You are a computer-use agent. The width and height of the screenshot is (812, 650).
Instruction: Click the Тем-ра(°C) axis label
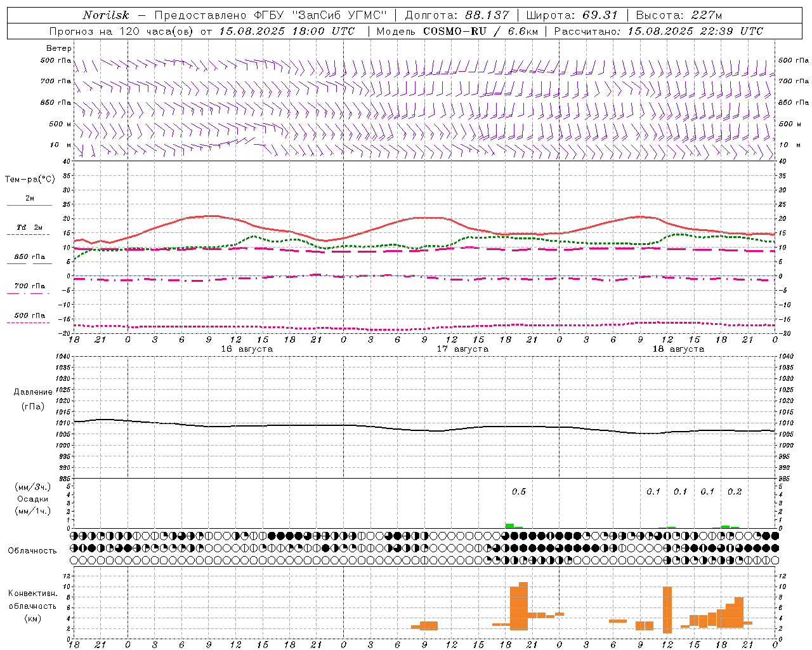(30, 180)
